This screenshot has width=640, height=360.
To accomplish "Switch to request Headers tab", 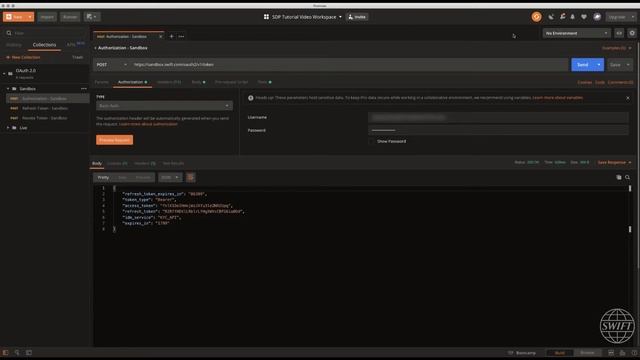I will point(169,82).
